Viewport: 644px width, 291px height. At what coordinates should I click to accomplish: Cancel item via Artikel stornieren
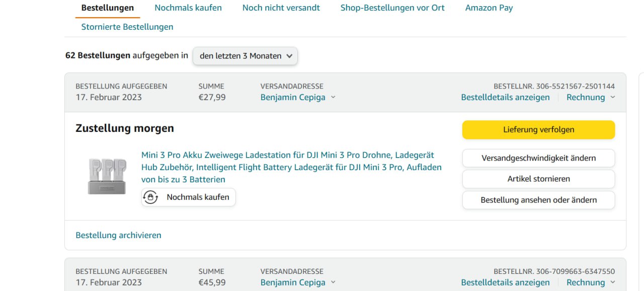(x=538, y=179)
